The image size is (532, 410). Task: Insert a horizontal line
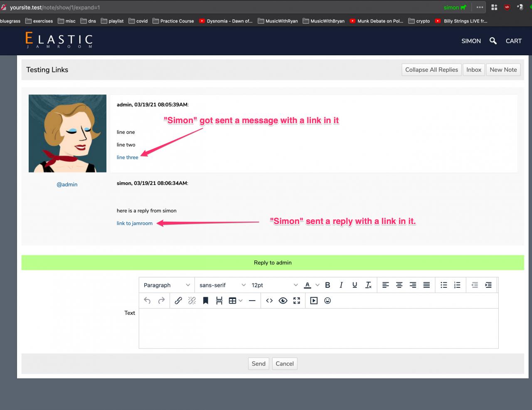point(252,301)
